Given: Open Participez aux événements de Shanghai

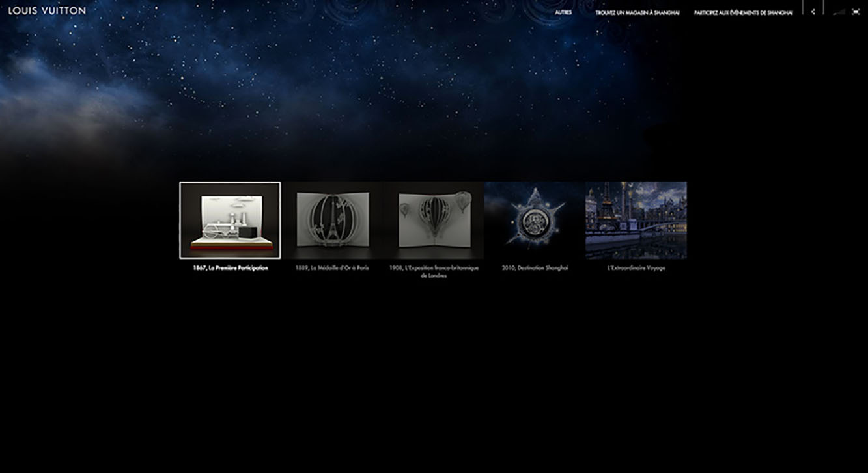Looking at the screenshot, I should point(743,12).
